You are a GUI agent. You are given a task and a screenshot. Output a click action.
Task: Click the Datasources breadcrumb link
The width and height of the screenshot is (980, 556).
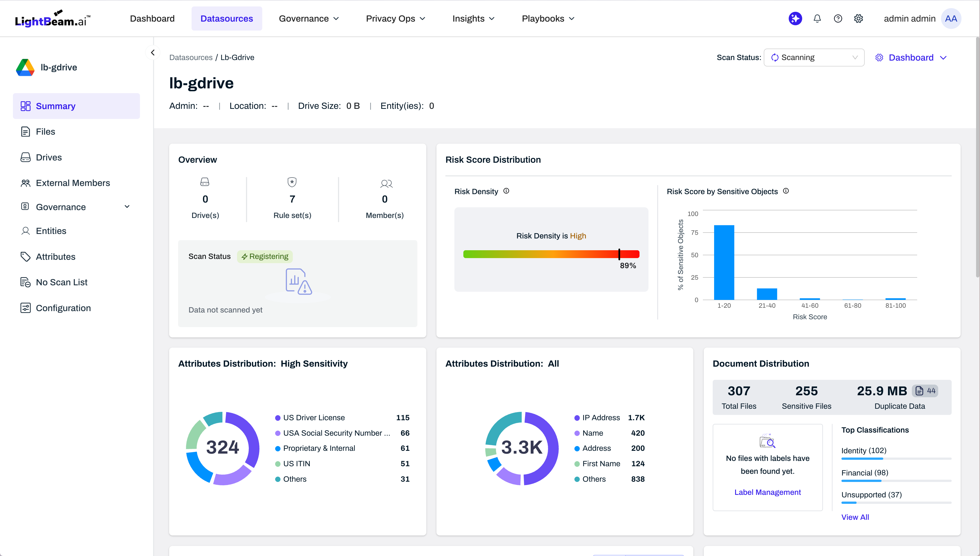[x=191, y=58]
